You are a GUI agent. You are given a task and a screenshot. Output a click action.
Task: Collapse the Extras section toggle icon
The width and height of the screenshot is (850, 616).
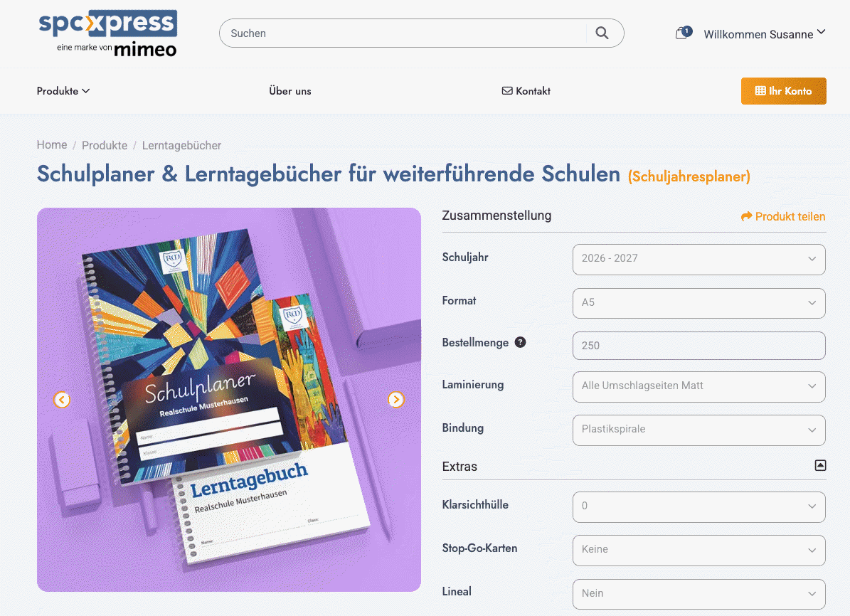click(820, 465)
